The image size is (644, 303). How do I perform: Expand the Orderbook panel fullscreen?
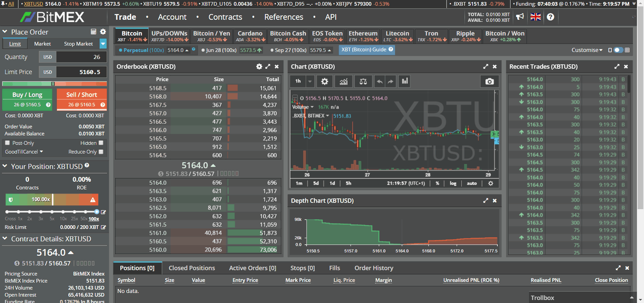pyautogui.click(x=268, y=66)
